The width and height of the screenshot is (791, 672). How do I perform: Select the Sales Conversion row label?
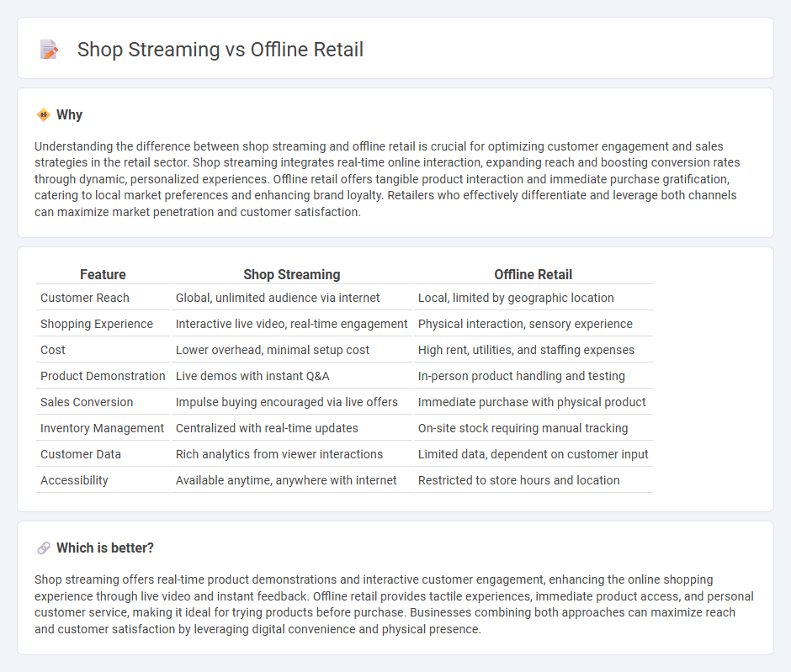point(87,402)
